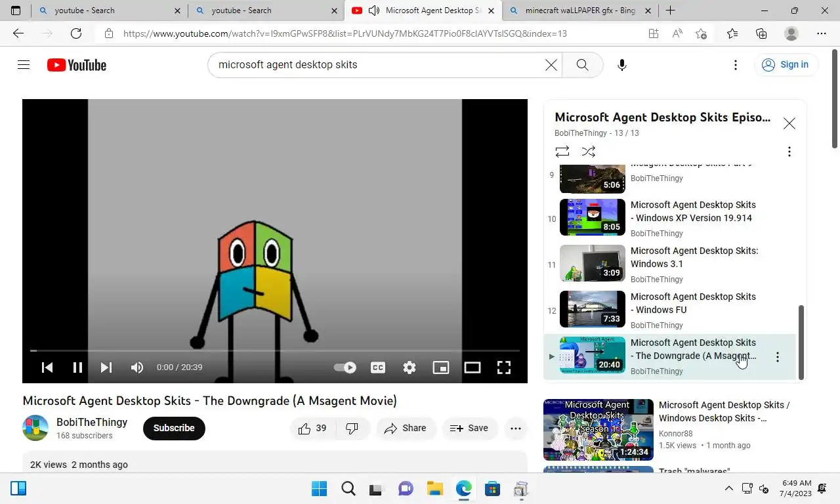Skip to previous video in player
This screenshot has height=504, width=840.
(x=47, y=367)
